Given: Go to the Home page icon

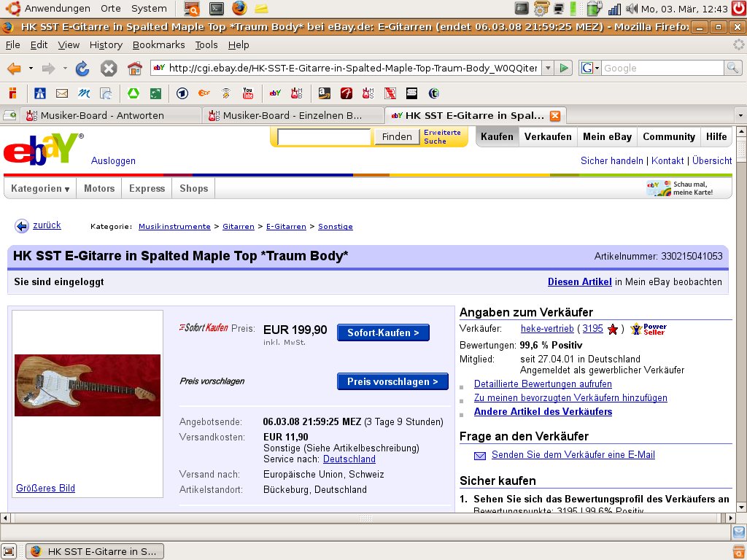Looking at the screenshot, I should tap(135, 69).
